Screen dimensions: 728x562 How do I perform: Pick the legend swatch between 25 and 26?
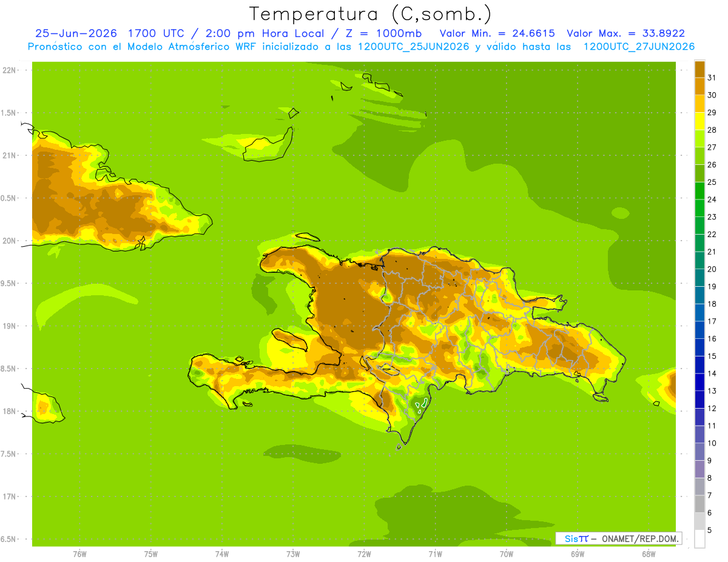point(699,173)
